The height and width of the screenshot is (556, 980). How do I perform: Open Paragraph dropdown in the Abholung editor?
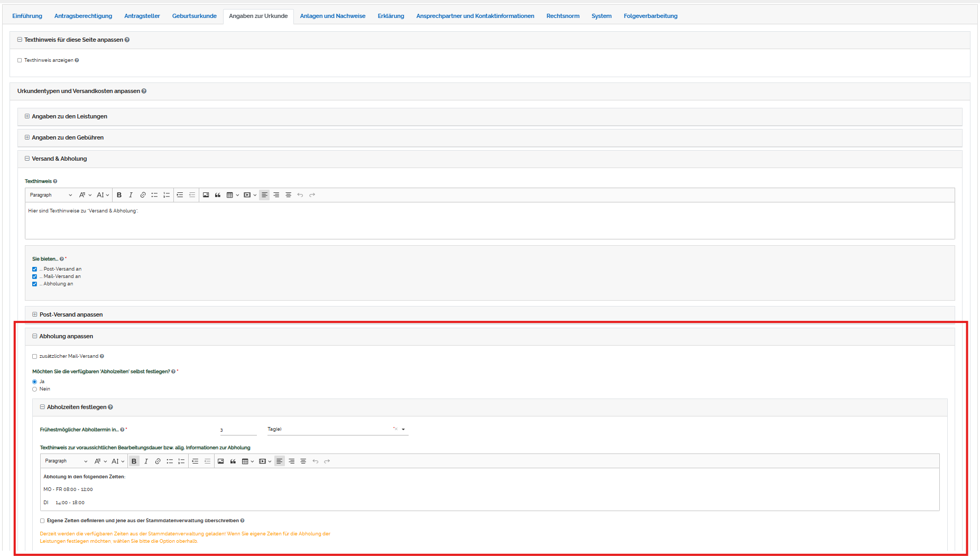66,461
